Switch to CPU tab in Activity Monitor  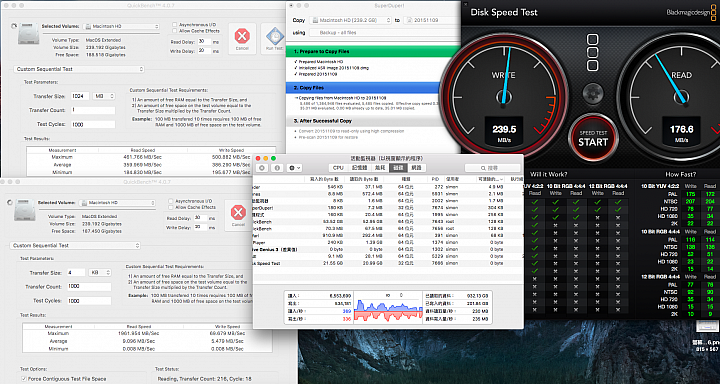[x=338, y=168]
